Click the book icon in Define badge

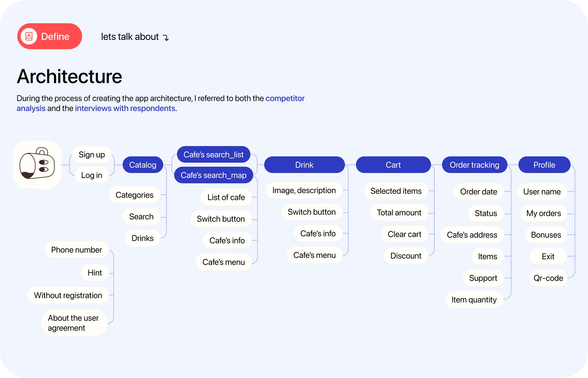coord(29,36)
